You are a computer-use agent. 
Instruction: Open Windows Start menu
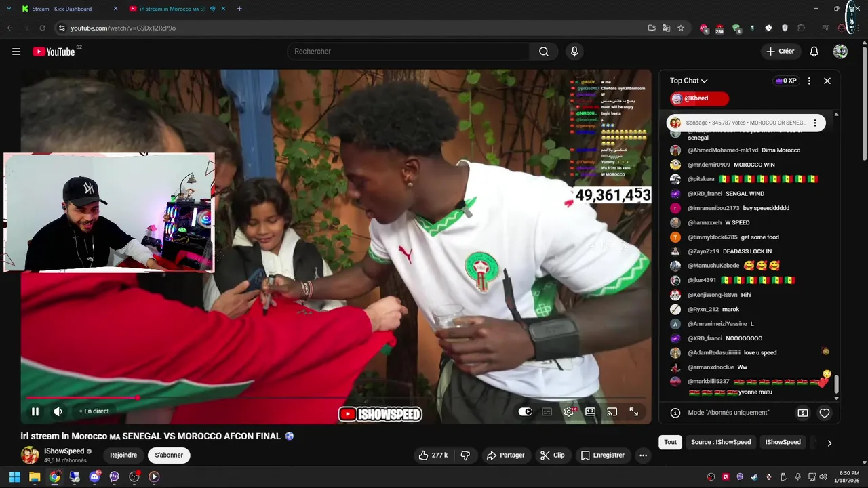coord(14,476)
